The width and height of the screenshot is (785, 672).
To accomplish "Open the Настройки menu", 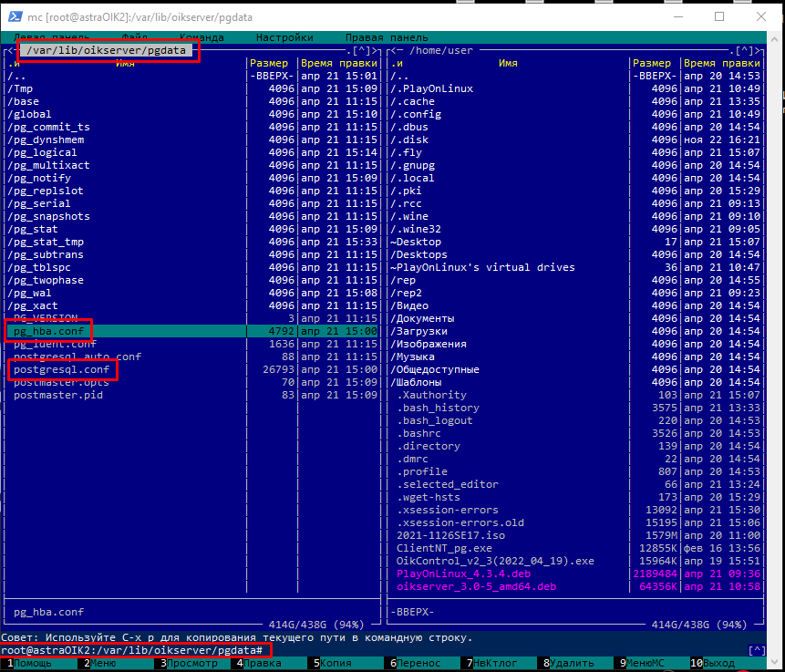I will click(284, 37).
